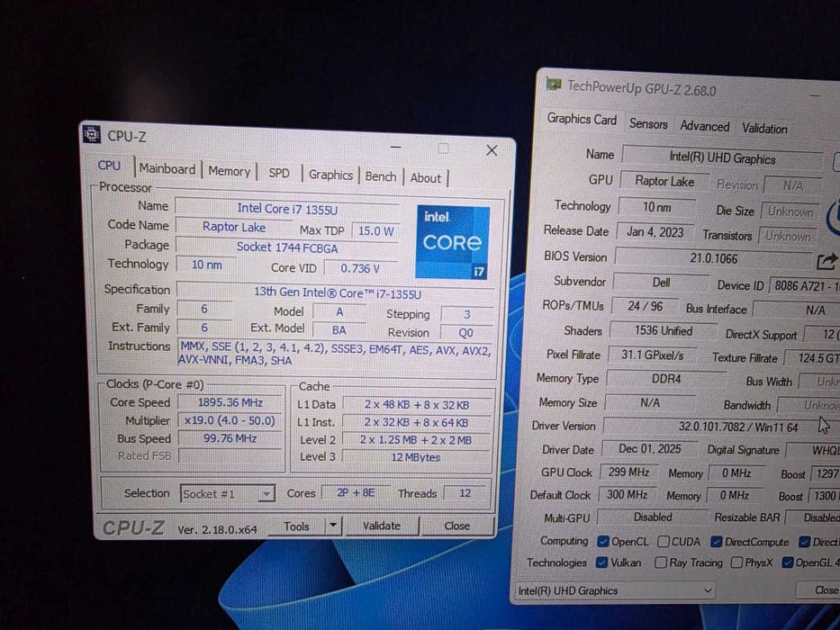Open the Advanced tab in GPU-Z
Screen dimensions: 840x630
pyautogui.click(x=704, y=126)
